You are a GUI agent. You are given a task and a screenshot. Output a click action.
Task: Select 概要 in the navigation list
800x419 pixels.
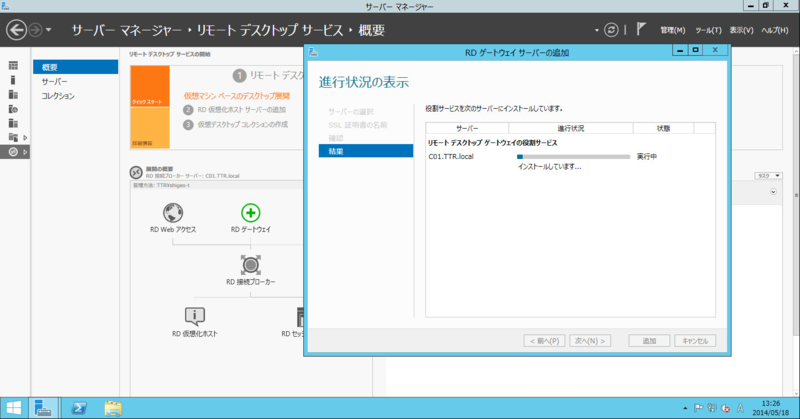tap(76, 67)
